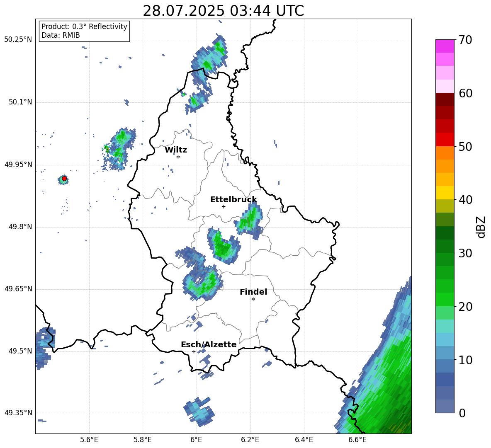Click the dark maroon colorbar swatch below 60
Viewport: 491px width, 448px height.
click(x=445, y=99)
